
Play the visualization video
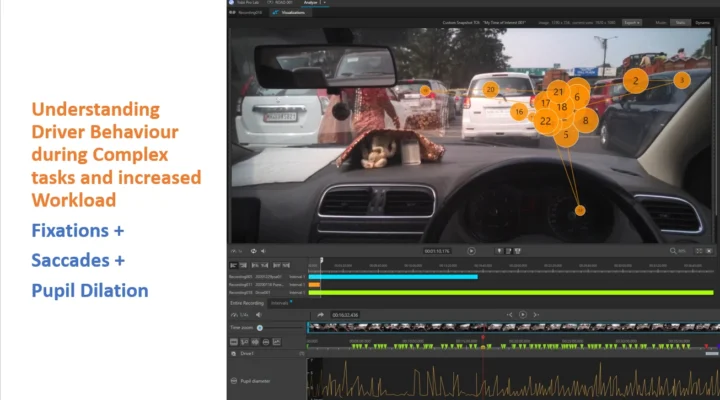click(x=471, y=251)
